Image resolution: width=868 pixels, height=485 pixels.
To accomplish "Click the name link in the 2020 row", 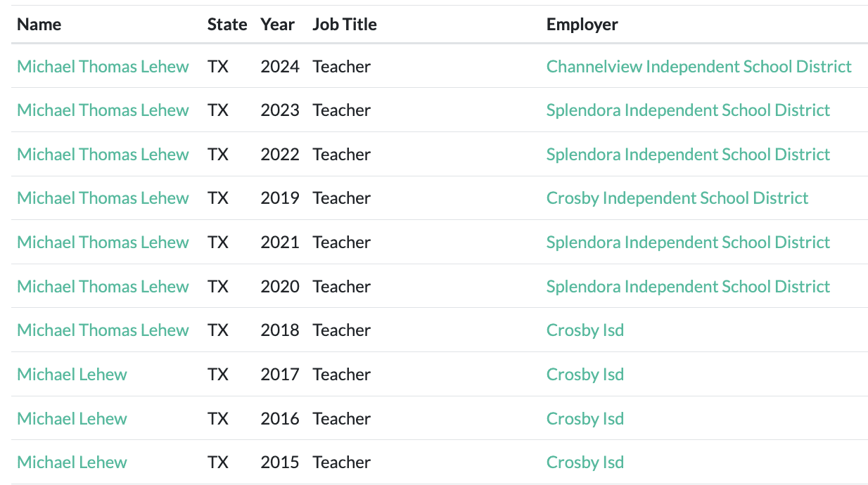I will point(103,287).
